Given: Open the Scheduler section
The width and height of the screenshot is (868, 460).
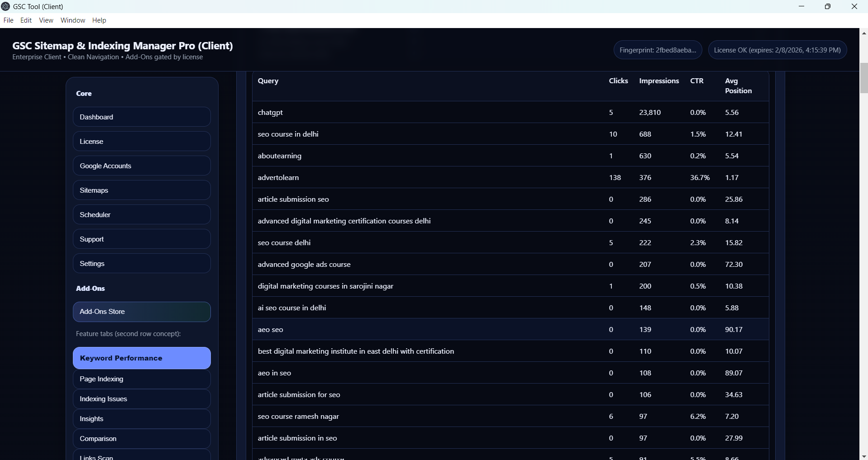Looking at the screenshot, I should (142, 215).
